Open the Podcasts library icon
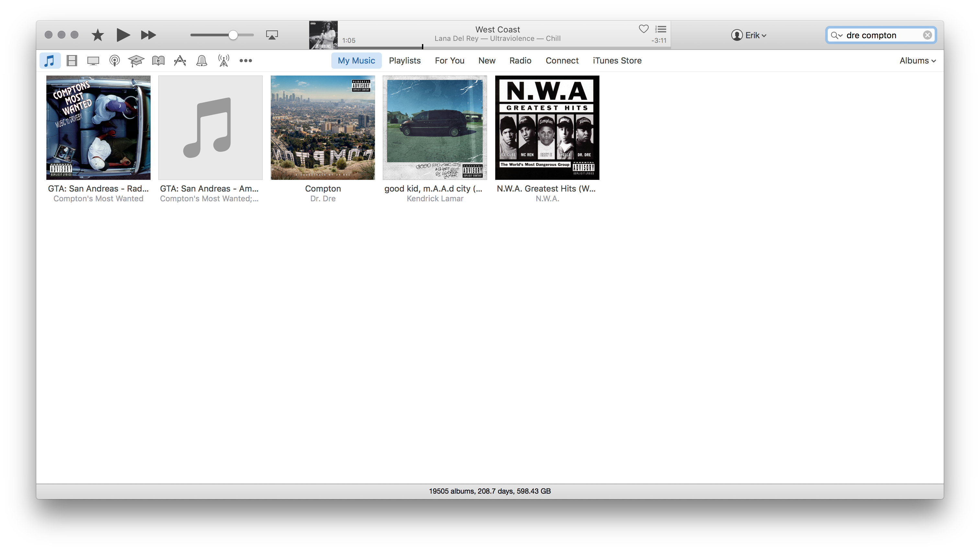The image size is (980, 551). pos(115,61)
